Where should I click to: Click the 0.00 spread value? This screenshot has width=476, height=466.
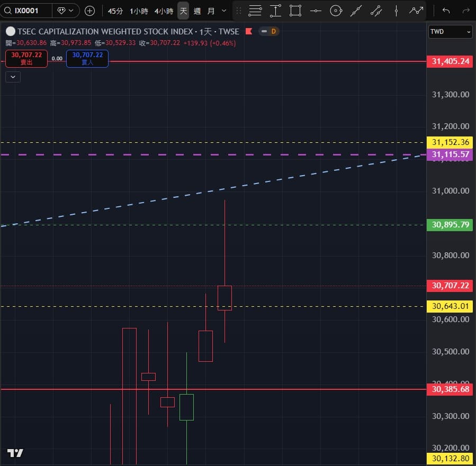pyautogui.click(x=57, y=59)
